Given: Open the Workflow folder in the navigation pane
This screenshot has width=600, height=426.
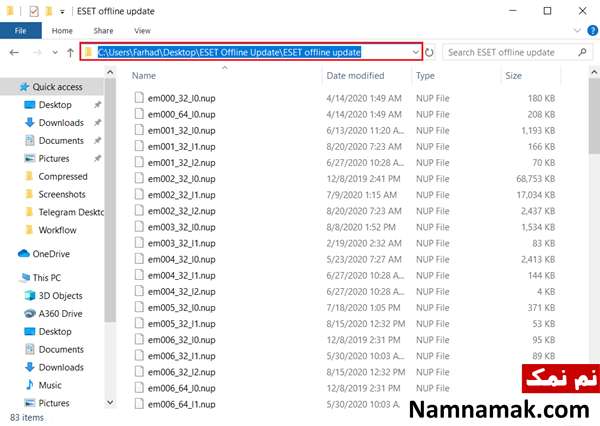Looking at the screenshot, I should point(57,230).
